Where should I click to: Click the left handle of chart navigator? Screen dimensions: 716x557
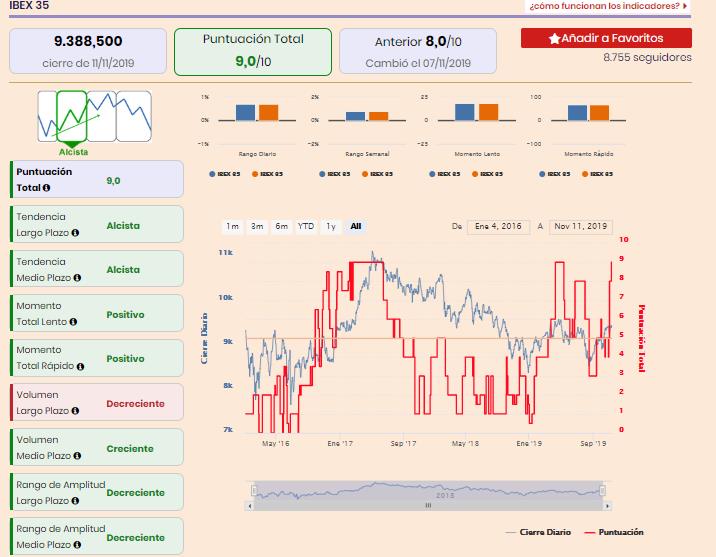click(x=254, y=491)
